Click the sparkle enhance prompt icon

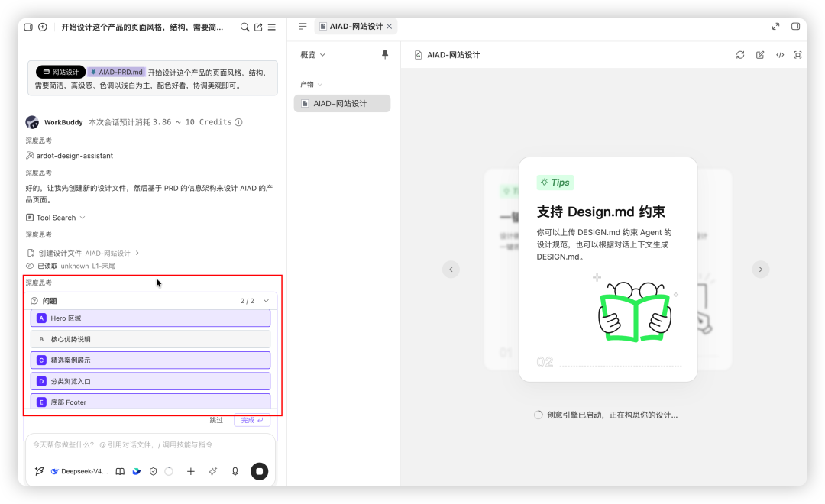click(212, 471)
